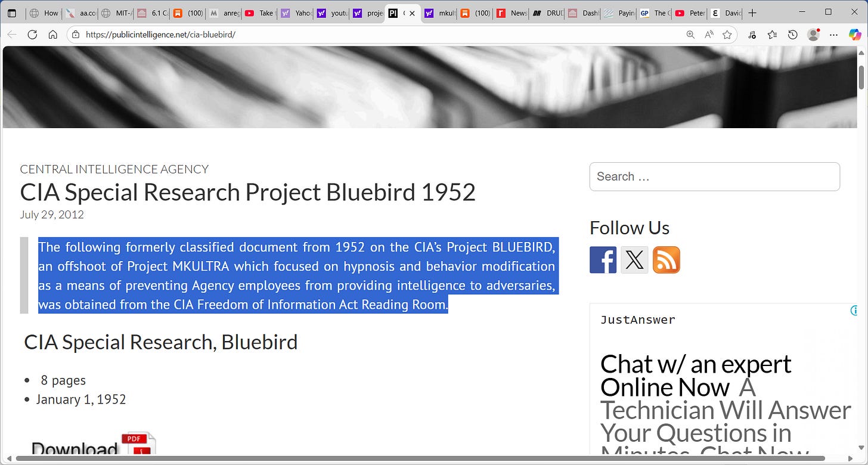Click the blurred file folders banner image
Screen dimensions: 868x465
(x=429, y=87)
